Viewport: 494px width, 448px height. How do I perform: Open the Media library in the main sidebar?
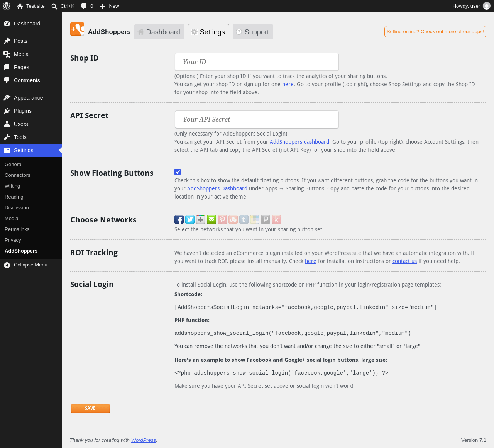click(31, 54)
